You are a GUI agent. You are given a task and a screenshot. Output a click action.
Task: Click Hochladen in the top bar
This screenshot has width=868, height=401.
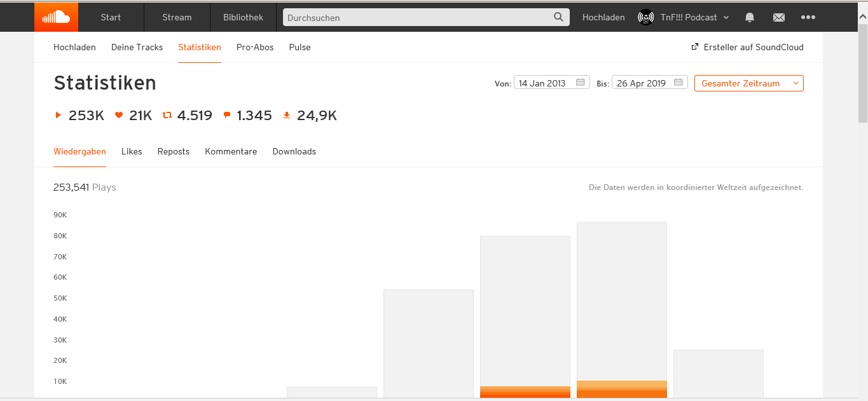(603, 17)
